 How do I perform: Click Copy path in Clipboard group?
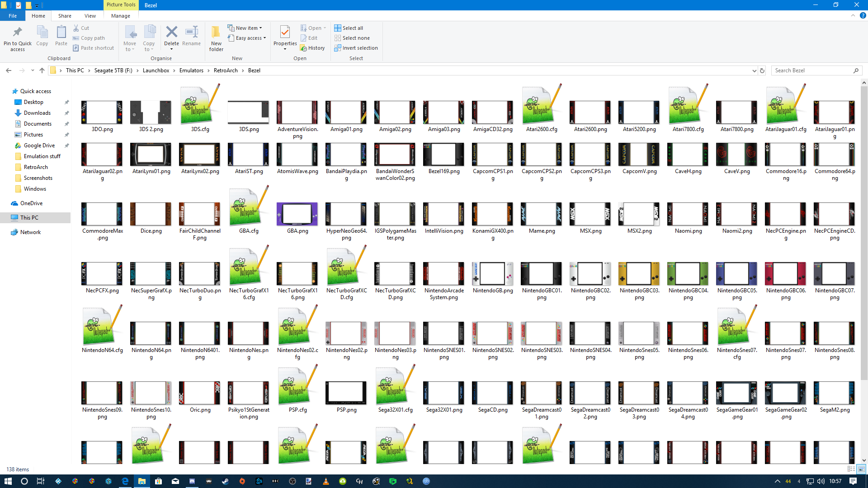(89, 38)
